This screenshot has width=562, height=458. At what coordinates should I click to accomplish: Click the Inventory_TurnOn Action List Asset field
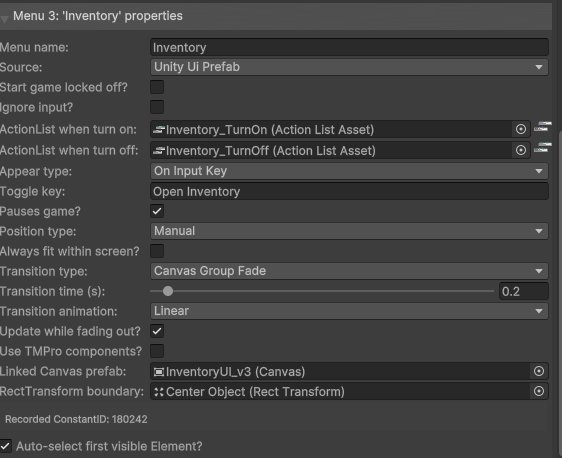coord(331,129)
